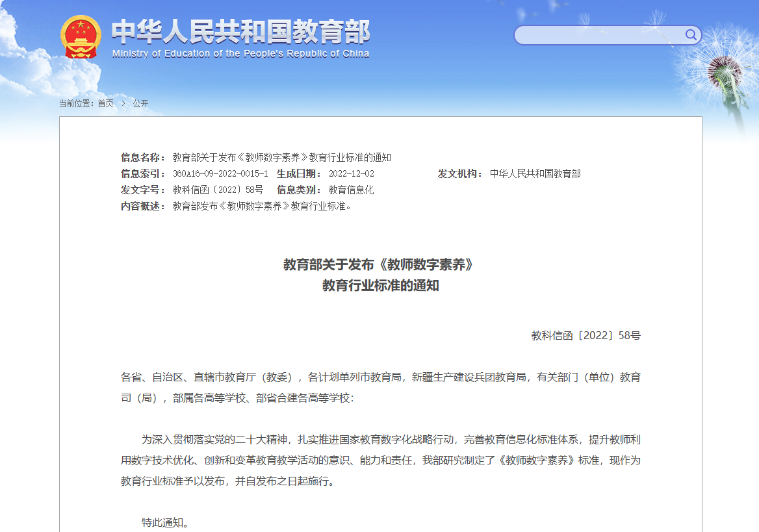759x532 pixels.
Task: Click the article heading 教育部关于发布《教师数字素养》
Action: pos(380,265)
